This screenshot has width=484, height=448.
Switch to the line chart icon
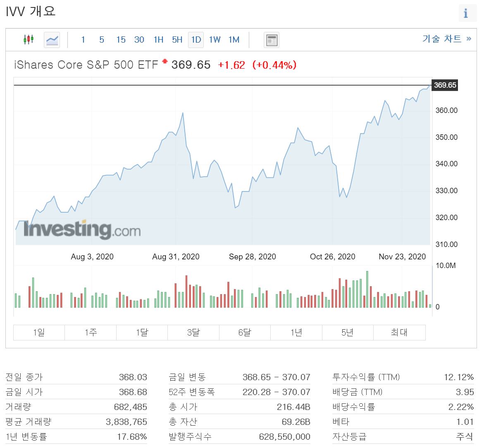coord(51,40)
